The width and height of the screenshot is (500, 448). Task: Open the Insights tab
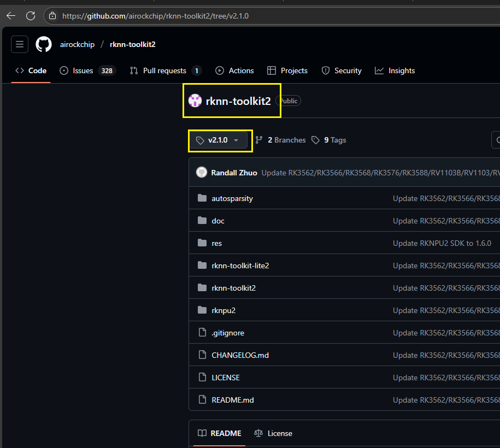[395, 70]
